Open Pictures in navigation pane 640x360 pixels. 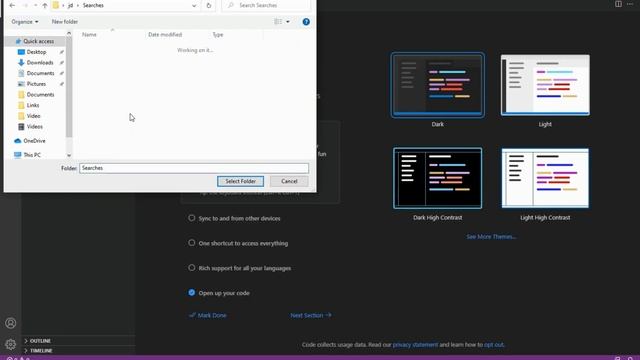coord(36,84)
